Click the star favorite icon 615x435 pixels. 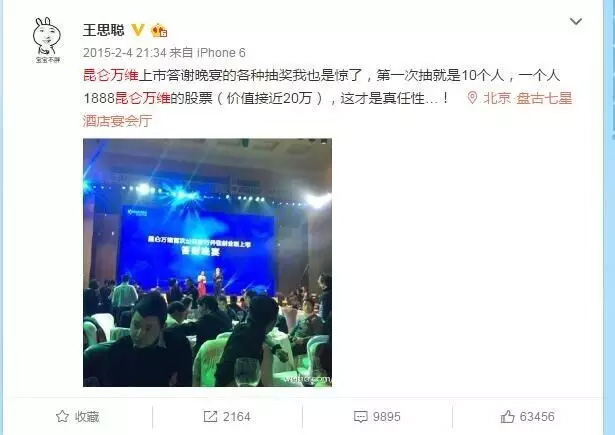(62, 416)
